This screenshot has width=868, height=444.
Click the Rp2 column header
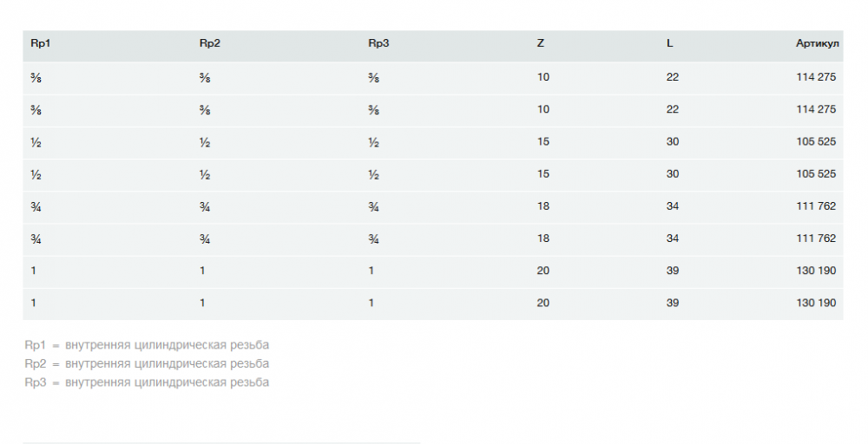point(209,43)
